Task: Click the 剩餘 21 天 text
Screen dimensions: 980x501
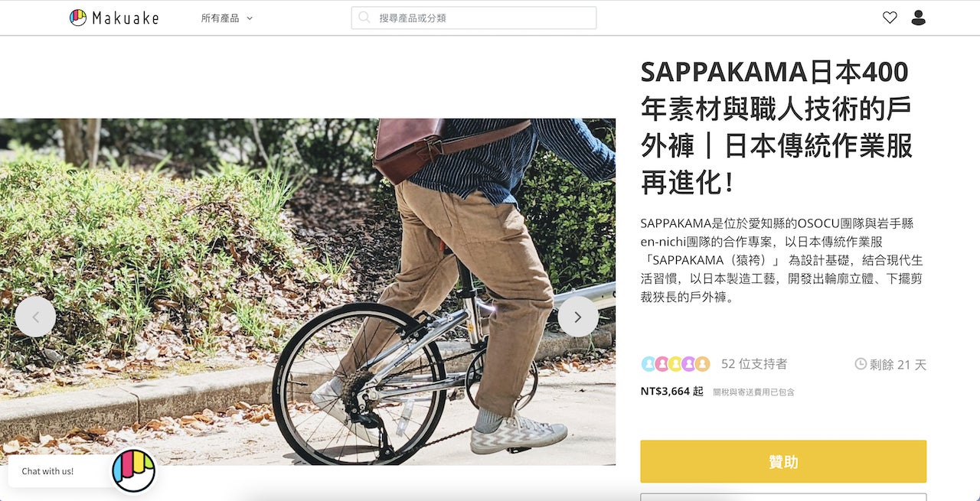Action: click(x=898, y=365)
